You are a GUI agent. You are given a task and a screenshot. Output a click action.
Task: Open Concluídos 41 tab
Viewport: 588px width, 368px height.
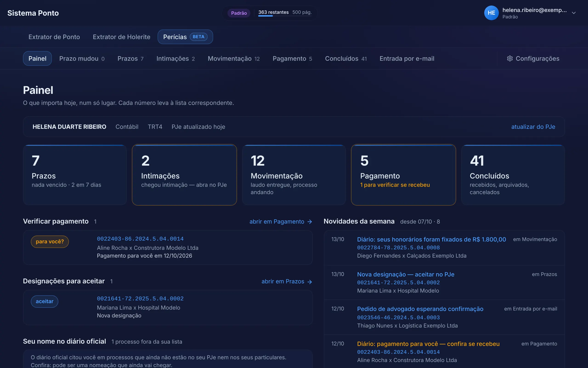click(346, 58)
